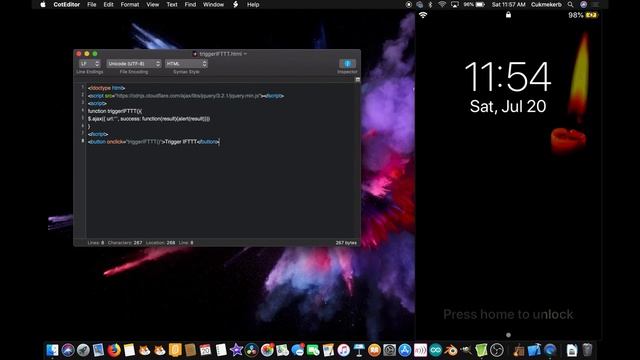
Task: Open Launchpad rocket in the dock
Action: (83, 350)
